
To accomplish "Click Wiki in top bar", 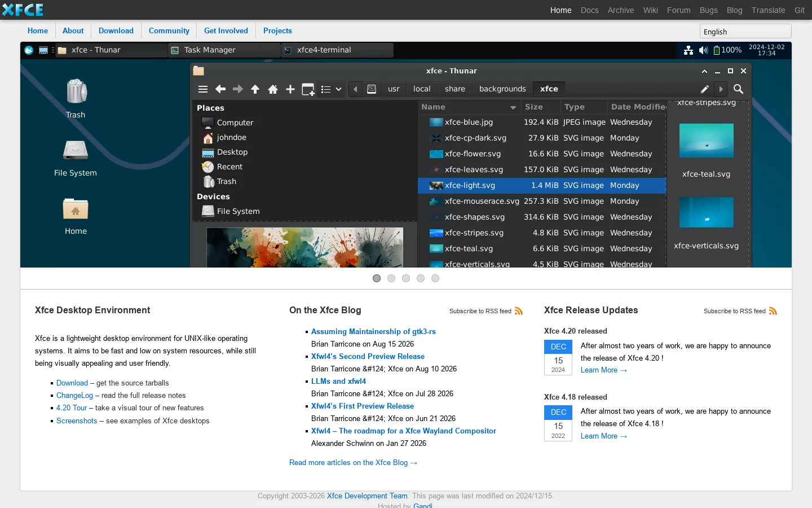I will (x=651, y=10).
